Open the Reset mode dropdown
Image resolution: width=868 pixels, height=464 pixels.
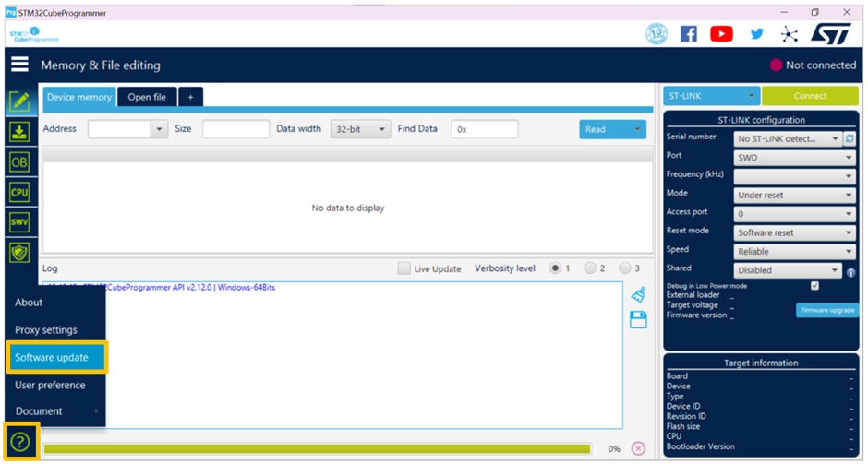[794, 232]
